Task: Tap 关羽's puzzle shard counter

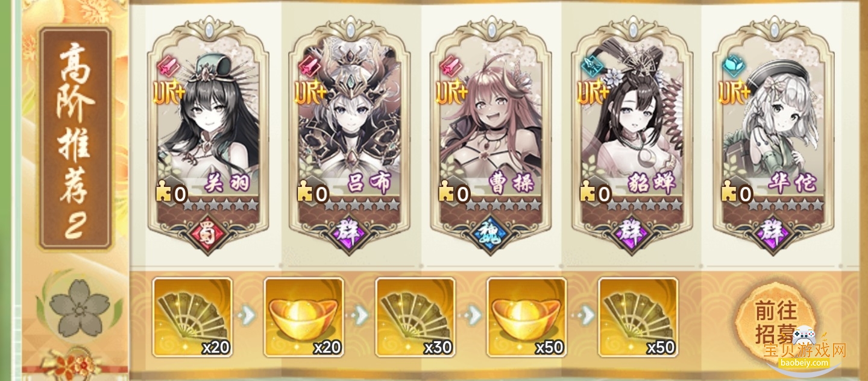Action: (171, 194)
